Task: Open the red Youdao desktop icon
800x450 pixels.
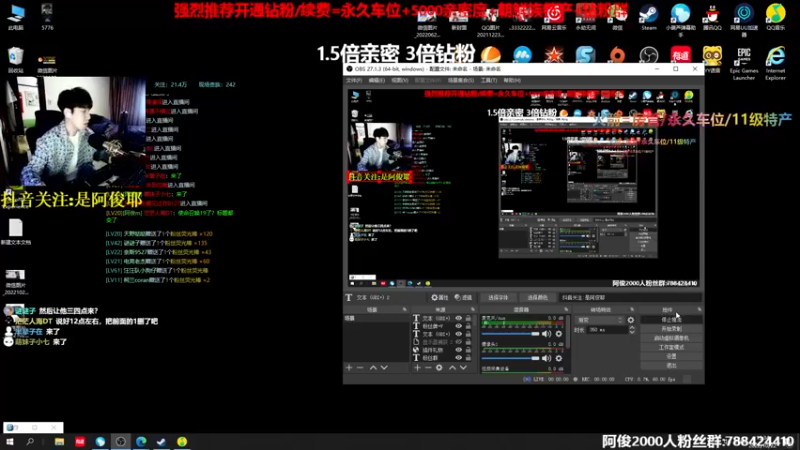Action: click(681, 55)
